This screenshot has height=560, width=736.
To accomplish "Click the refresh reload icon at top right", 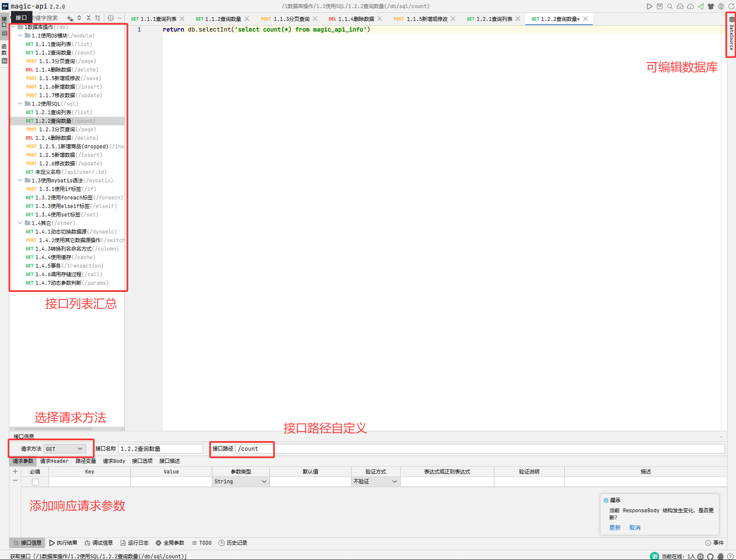I will click(x=731, y=6).
